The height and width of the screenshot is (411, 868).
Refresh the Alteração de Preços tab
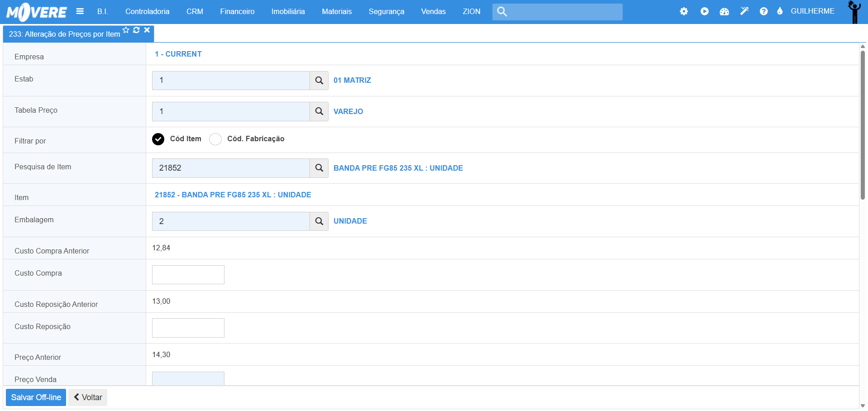[136, 30]
